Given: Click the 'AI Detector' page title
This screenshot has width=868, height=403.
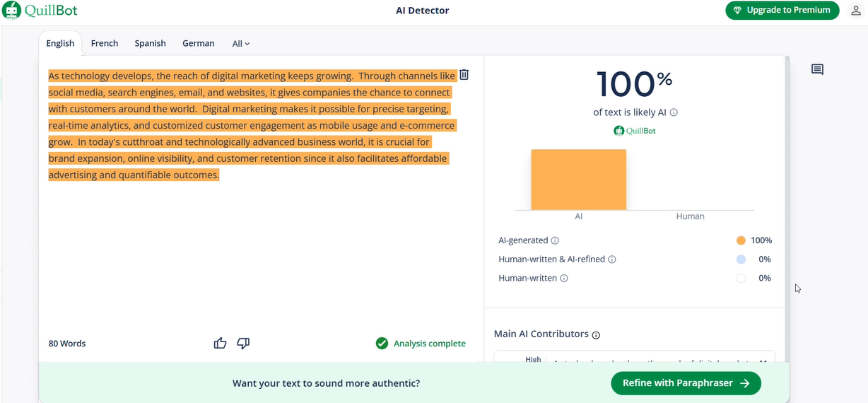Looking at the screenshot, I should coord(423,11).
